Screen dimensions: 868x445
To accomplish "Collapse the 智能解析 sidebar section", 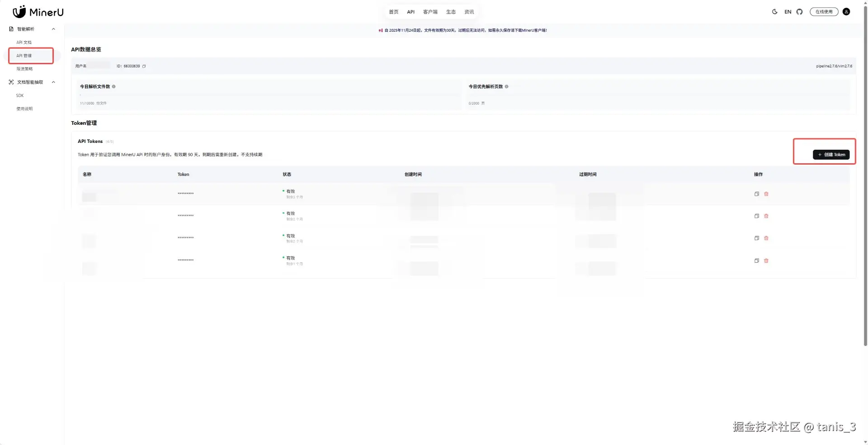I will click(53, 29).
